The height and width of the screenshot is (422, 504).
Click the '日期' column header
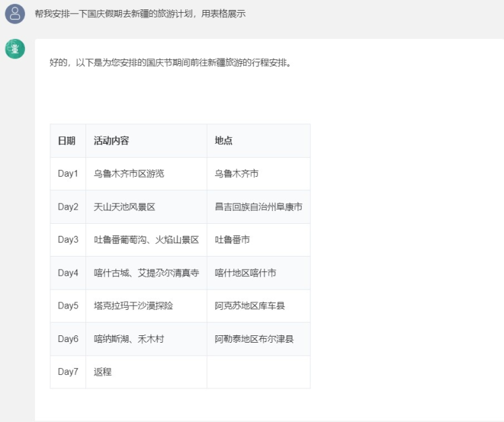[x=68, y=140]
